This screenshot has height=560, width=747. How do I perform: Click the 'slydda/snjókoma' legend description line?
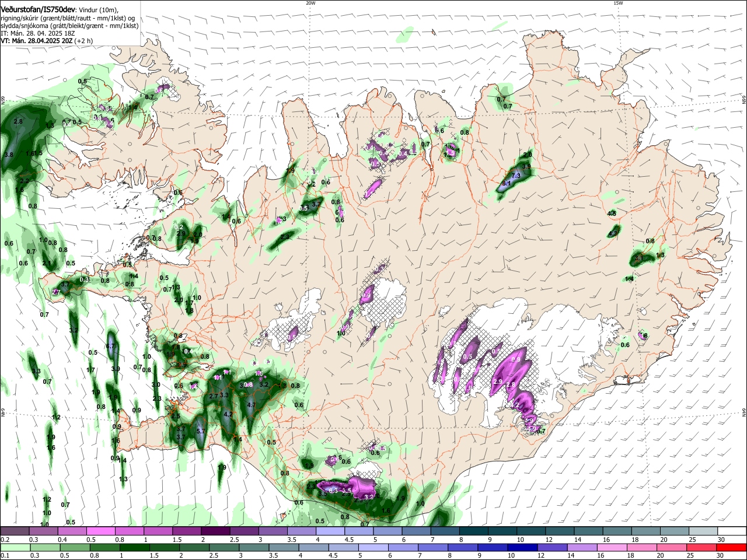point(69,26)
